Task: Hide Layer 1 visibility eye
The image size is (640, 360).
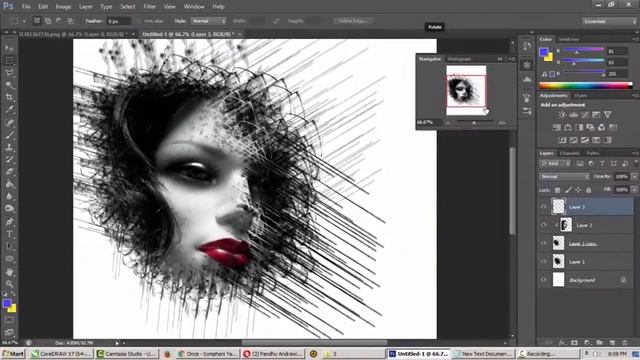Action: click(543, 262)
